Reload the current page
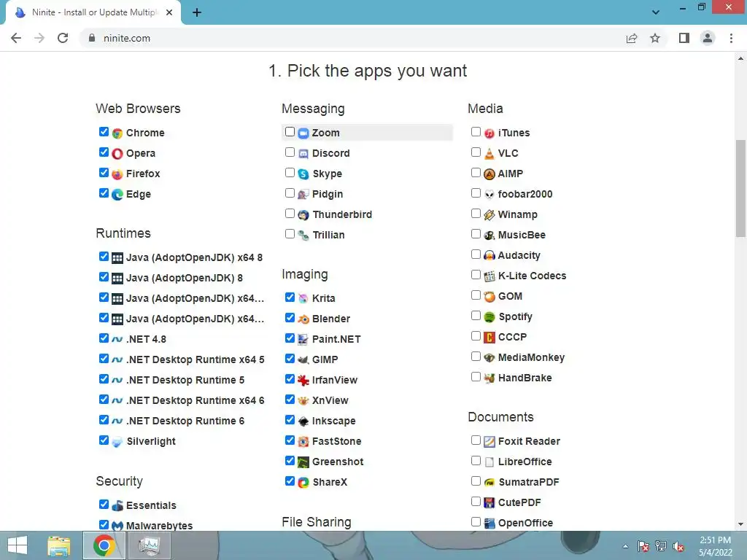747x560 pixels. pyautogui.click(x=63, y=38)
